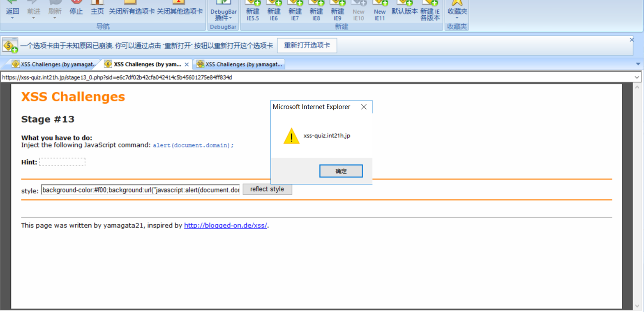Click 关闭其他选项卡 to close other tabs
Image resolution: width=644 pixels, height=312 pixels.
click(x=180, y=7)
